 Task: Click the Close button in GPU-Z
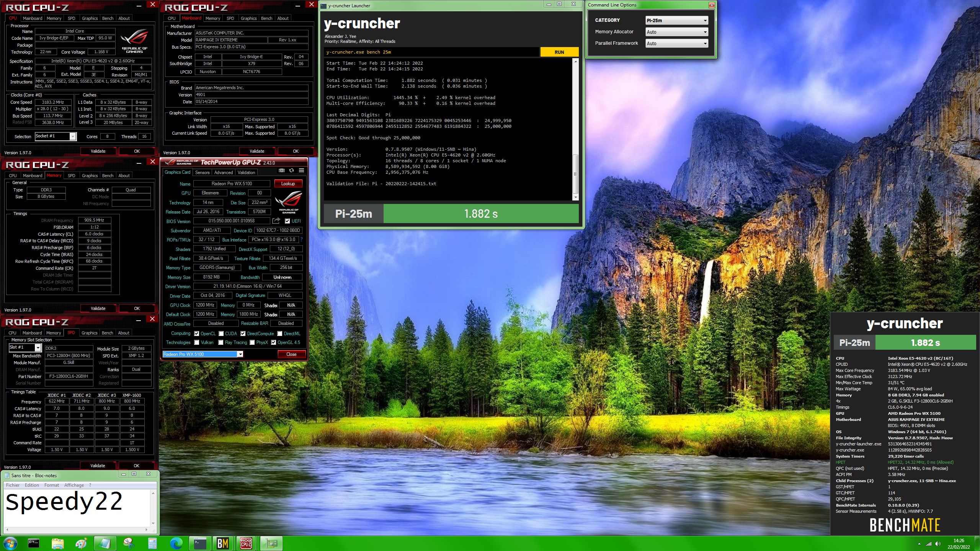pos(291,354)
